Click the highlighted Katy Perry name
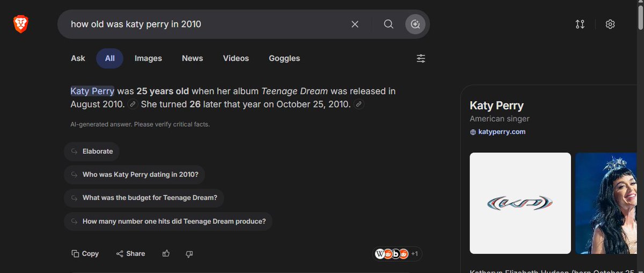 (92, 91)
